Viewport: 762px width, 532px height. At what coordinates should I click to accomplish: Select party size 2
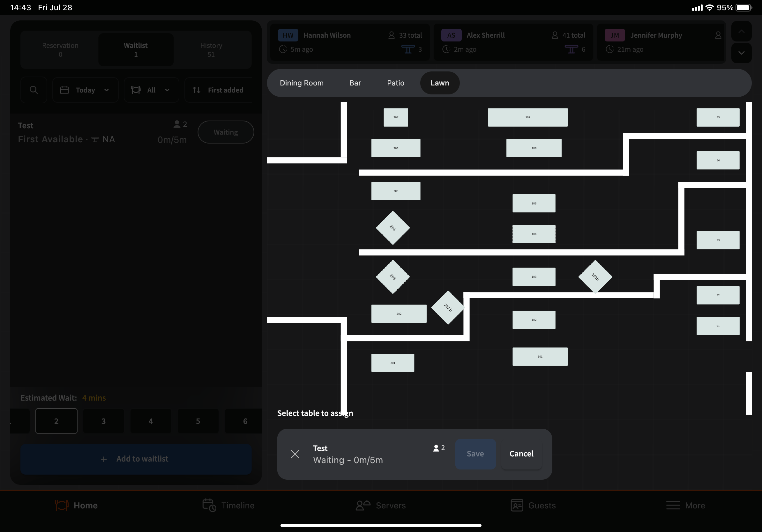[56, 421]
